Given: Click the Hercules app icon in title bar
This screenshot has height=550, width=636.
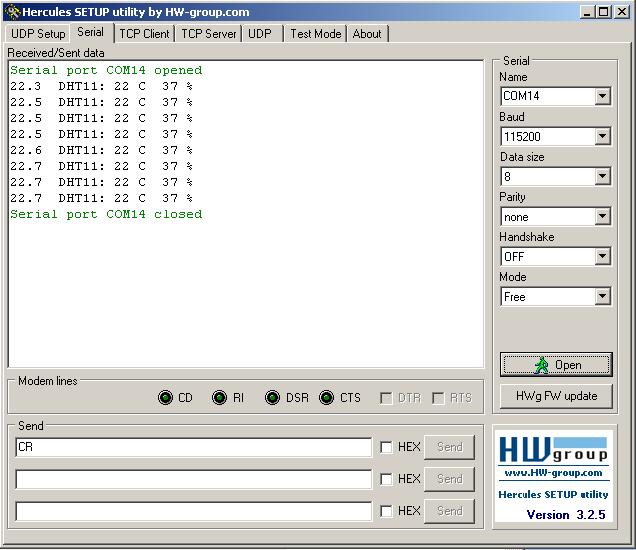Looking at the screenshot, I should tap(13, 12).
